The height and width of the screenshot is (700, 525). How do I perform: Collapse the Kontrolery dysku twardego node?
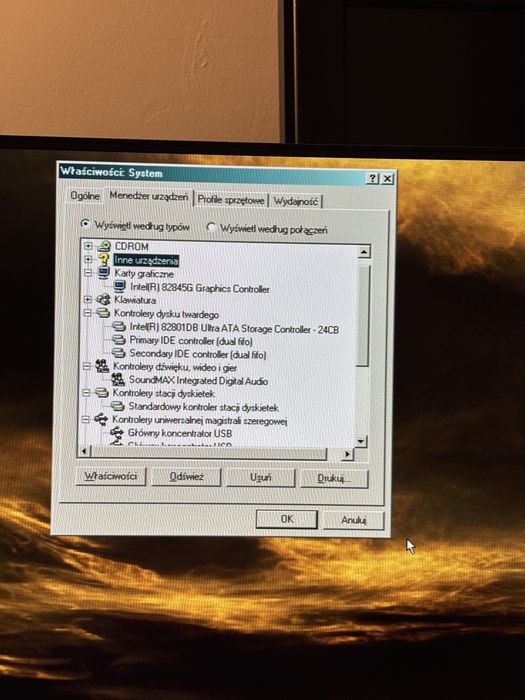click(88, 313)
